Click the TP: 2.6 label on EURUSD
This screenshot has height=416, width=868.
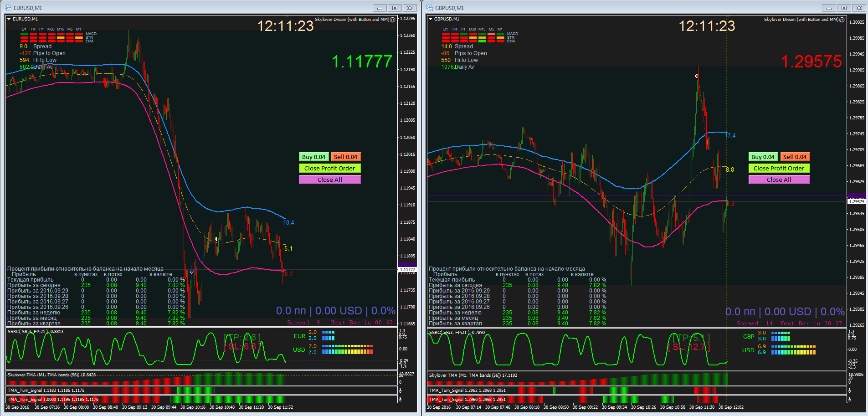coord(242,338)
